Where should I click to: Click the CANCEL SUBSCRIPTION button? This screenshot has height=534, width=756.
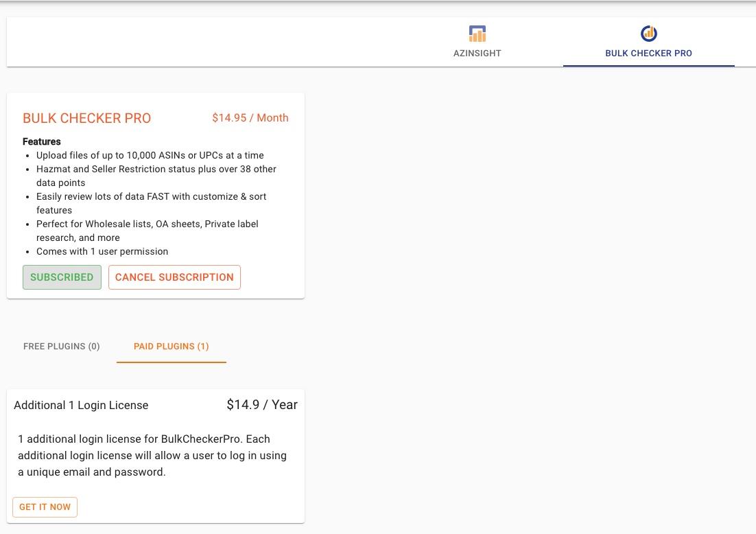point(174,277)
